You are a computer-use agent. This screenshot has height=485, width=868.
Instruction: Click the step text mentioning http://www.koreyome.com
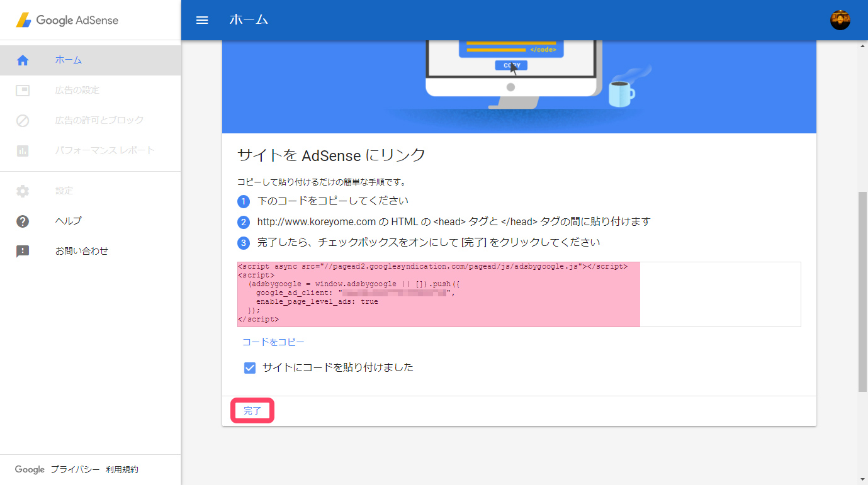tap(454, 221)
